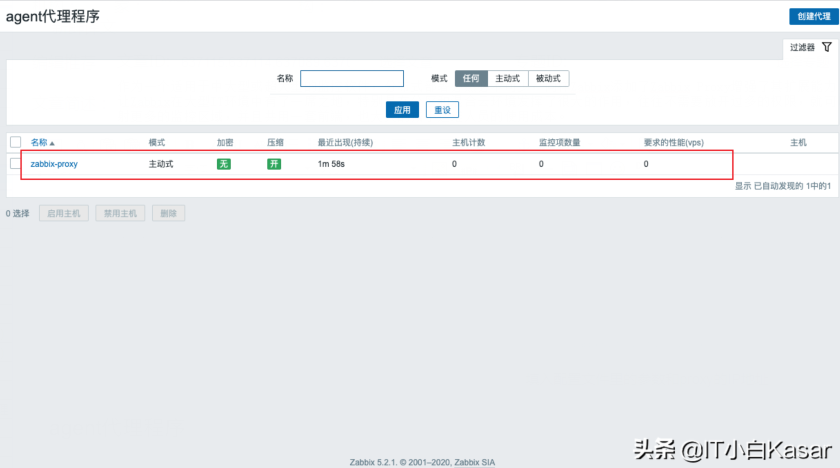Apply the filter with 应用 button
The width and height of the screenshot is (840, 468).
(x=402, y=110)
